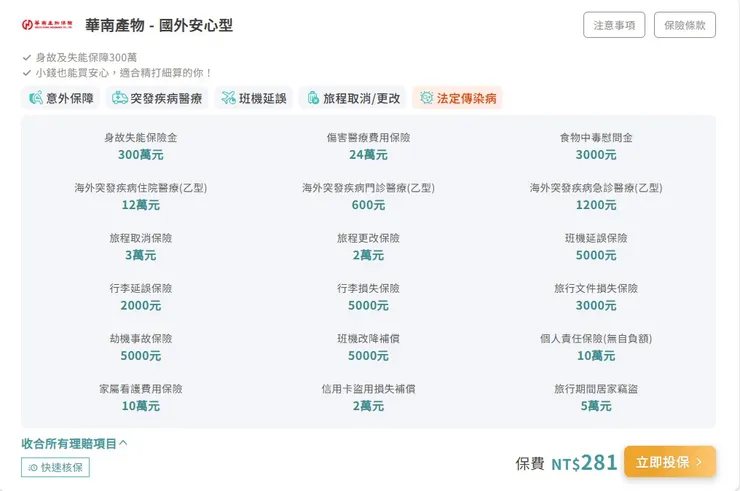740x491 pixels.
Task: Click the title 華南產物 - 國外安心型
Action: (x=159, y=25)
